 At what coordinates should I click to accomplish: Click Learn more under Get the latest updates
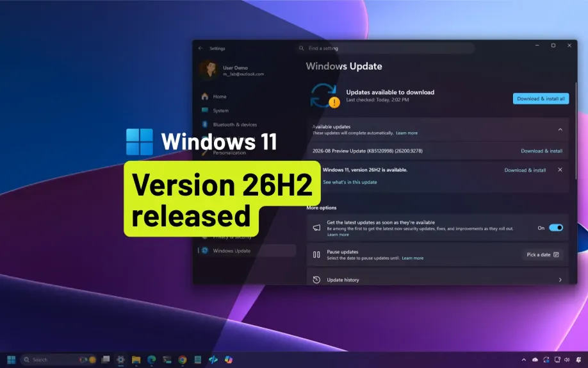(338, 235)
